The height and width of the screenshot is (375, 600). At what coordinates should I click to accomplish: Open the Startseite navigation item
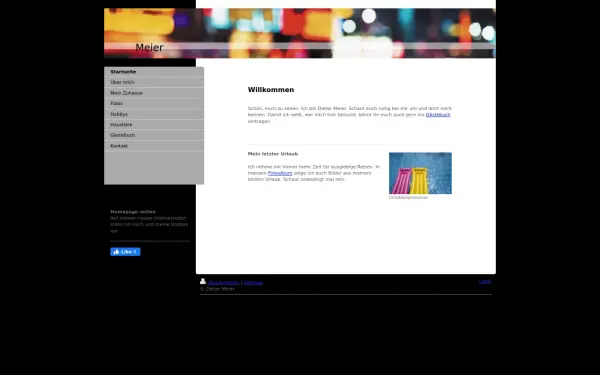pos(154,72)
